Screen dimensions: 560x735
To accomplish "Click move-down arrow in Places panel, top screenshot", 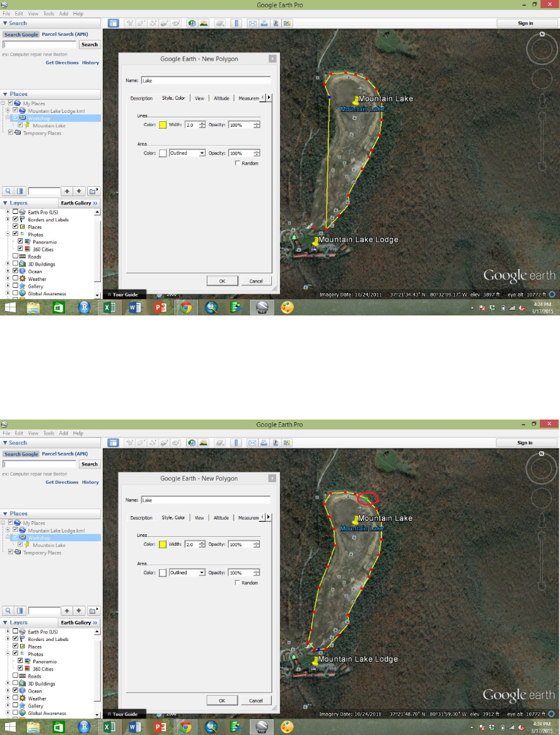I will (x=79, y=191).
